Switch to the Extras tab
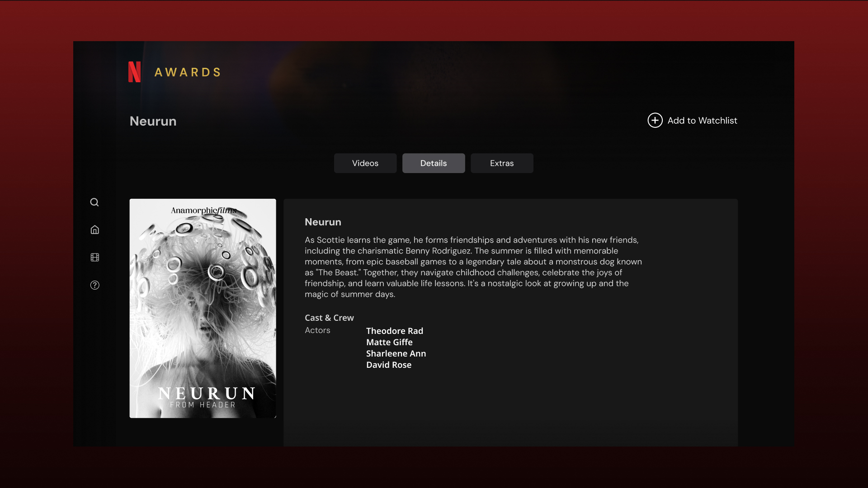The height and width of the screenshot is (488, 868). pos(502,163)
